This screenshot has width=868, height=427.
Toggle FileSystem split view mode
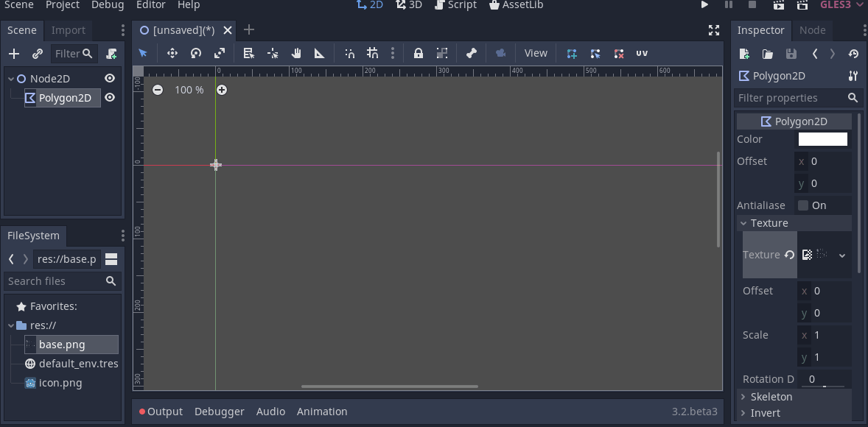(111, 259)
